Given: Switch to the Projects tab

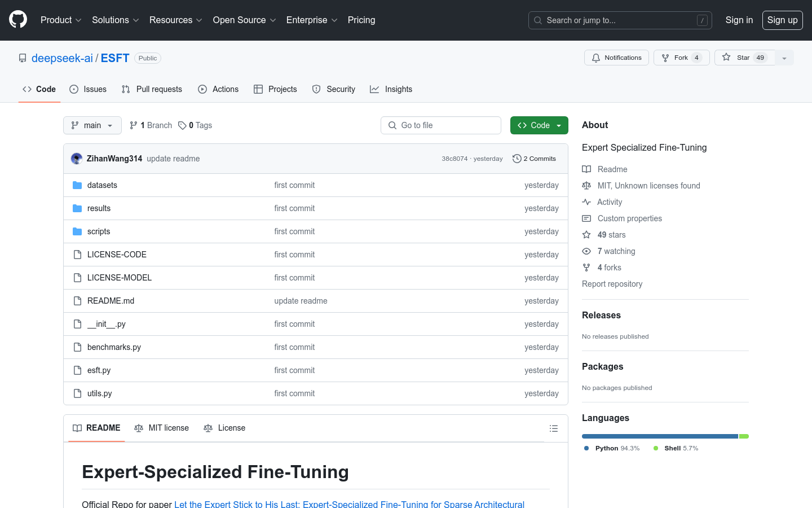Looking at the screenshot, I should [x=275, y=89].
